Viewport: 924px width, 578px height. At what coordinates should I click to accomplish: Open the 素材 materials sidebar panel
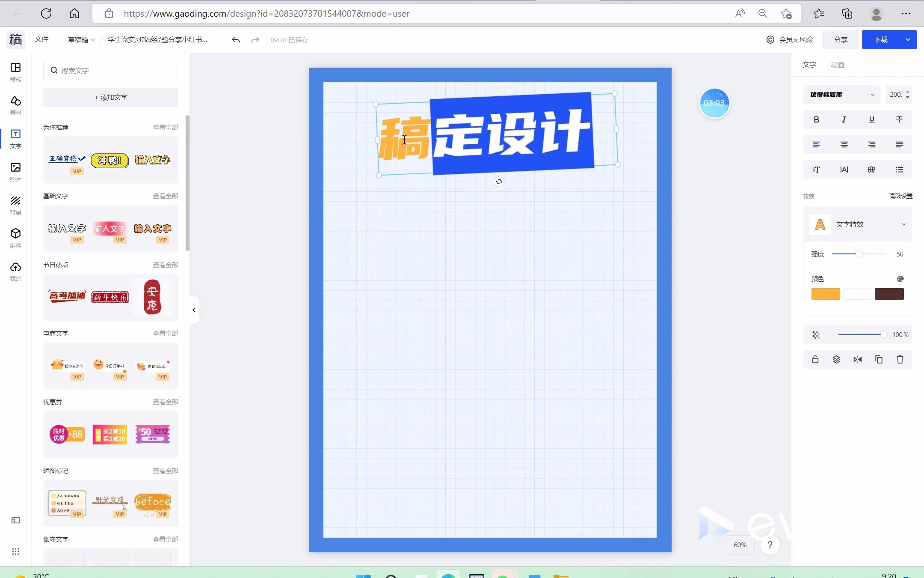tap(15, 106)
